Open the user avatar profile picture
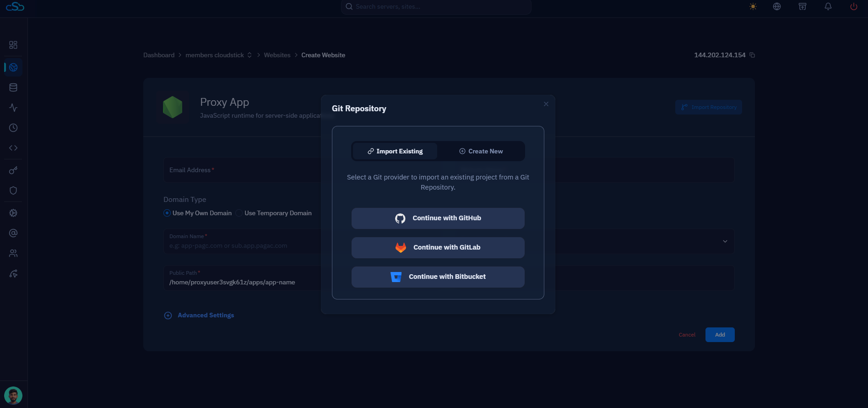The height and width of the screenshot is (408, 868). [x=13, y=396]
